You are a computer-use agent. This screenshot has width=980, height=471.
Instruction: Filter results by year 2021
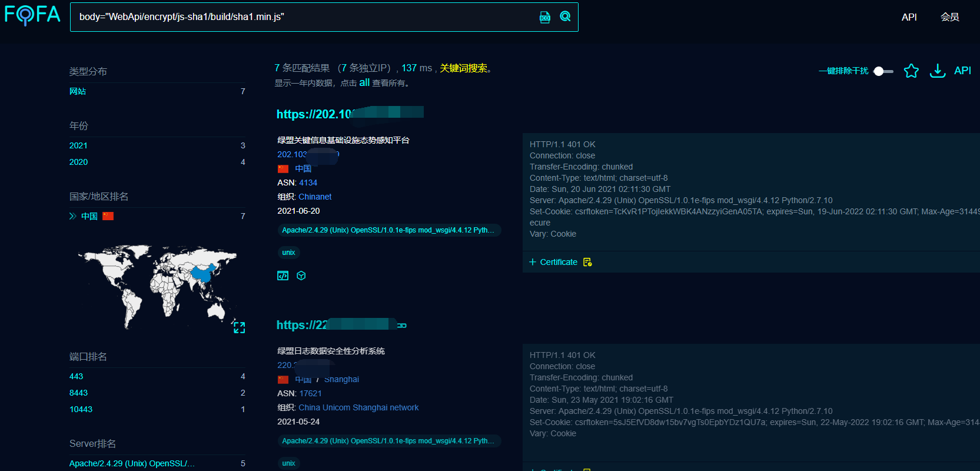(x=78, y=145)
